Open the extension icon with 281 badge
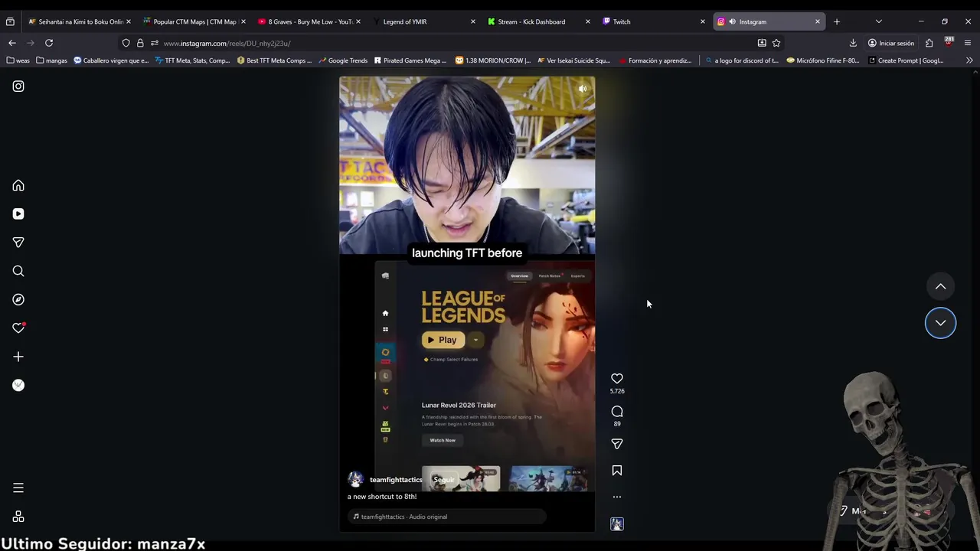Image resolution: width=980 pixels, height=551 pixels. click(949, 42)
